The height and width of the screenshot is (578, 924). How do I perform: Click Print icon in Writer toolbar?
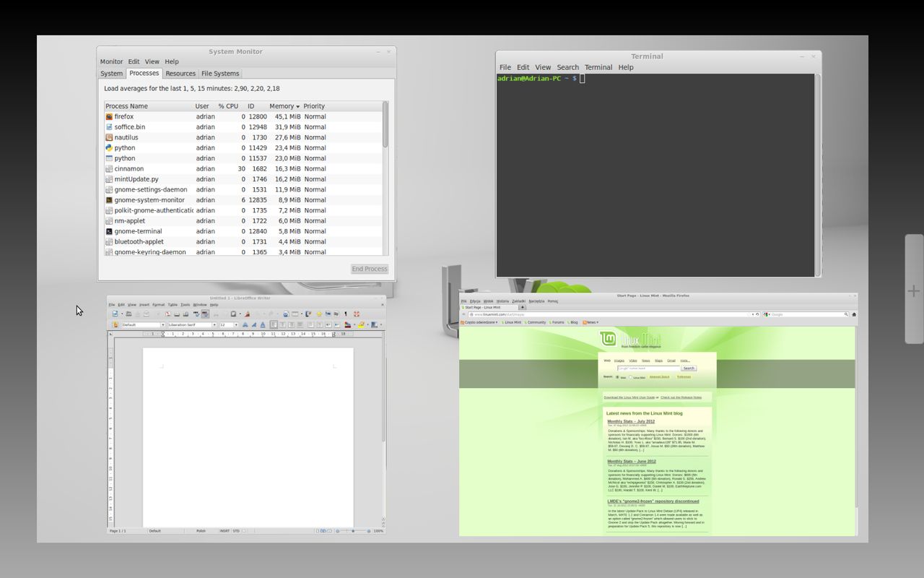pyautogui.click(x=177, y=314)
